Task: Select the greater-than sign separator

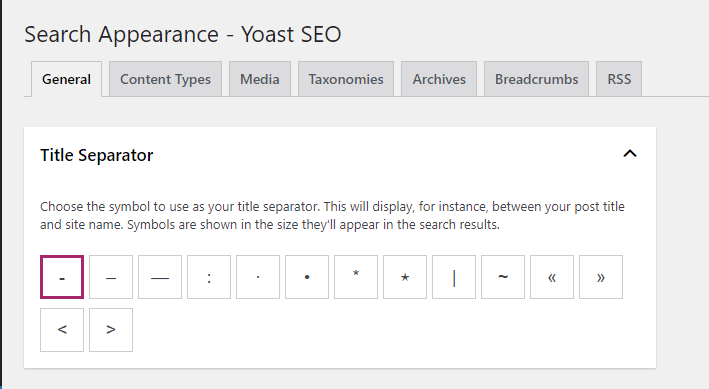Action: click(x=111, y=330)
